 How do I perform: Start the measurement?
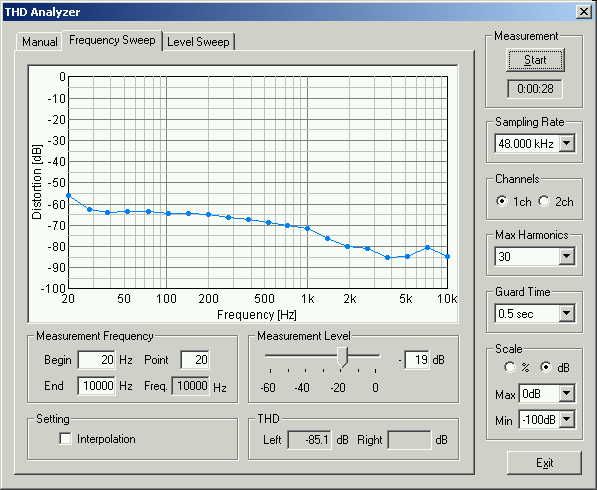535,60
